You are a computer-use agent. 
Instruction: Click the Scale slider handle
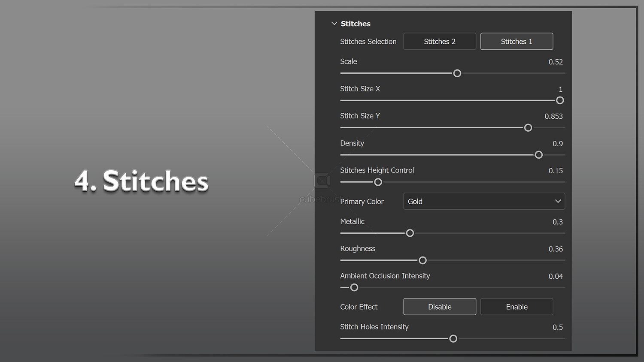pos(457,73)
